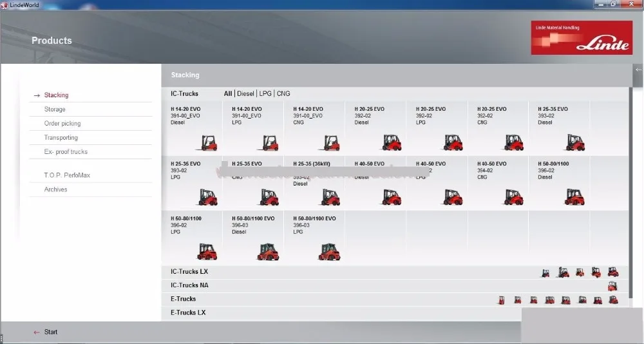
Task: Click the Linde Material Handling logo
Action: (582, 38)
